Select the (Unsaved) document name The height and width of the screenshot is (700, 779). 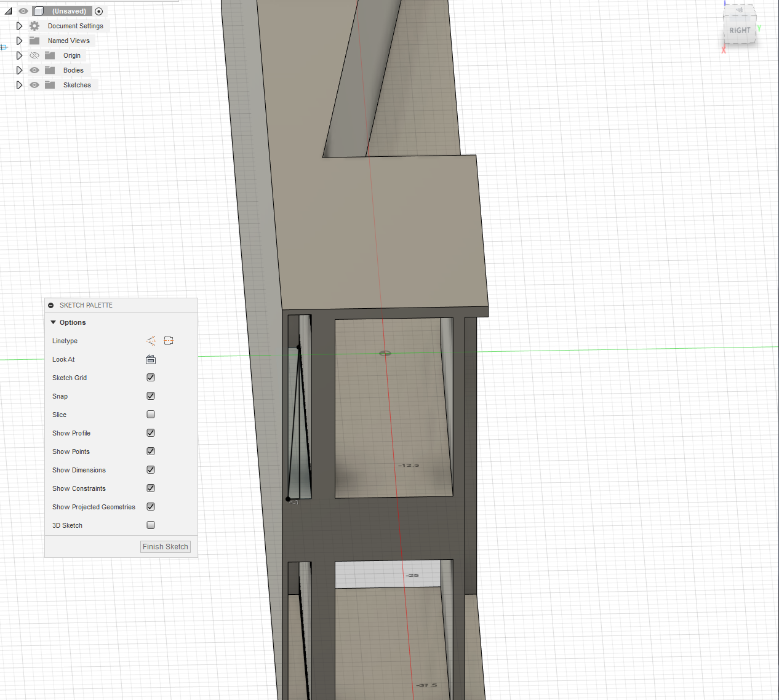click(69, 11)
